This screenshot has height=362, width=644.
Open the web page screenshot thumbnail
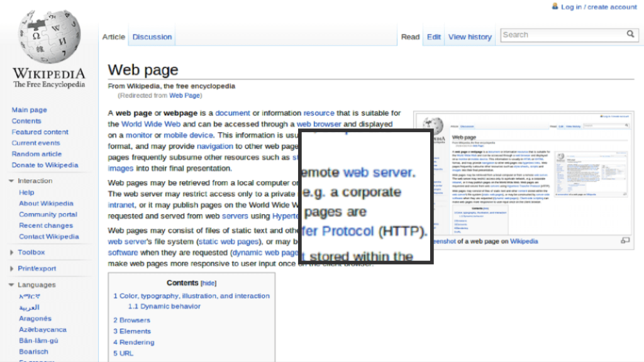(x=524, y=174)
